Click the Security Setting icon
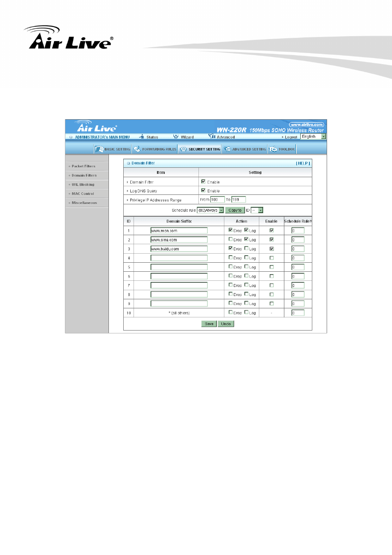Screen dimensions: 392x555 pyautogui.click(x=184, y=149)
